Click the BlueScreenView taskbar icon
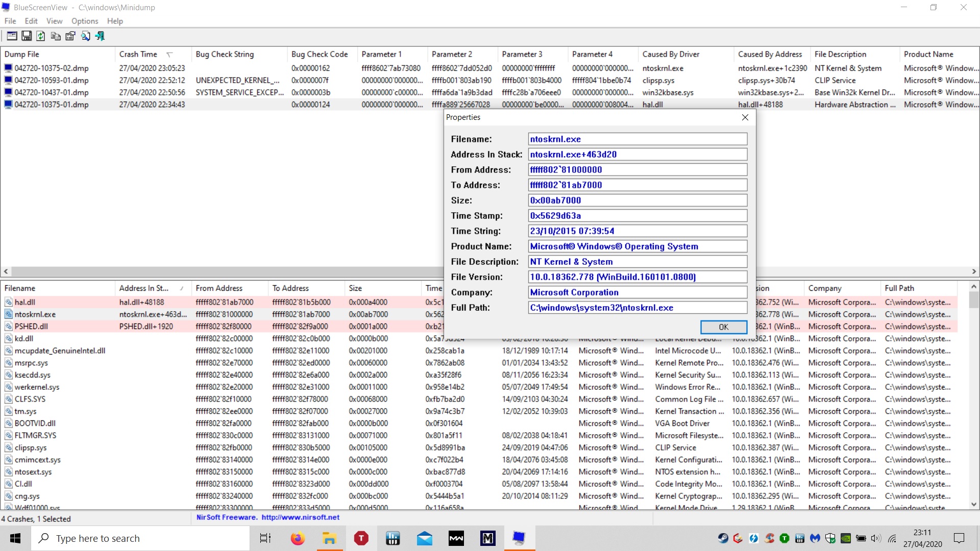Image resolution: width=980 pixels, height=551 pixels. 519,538
